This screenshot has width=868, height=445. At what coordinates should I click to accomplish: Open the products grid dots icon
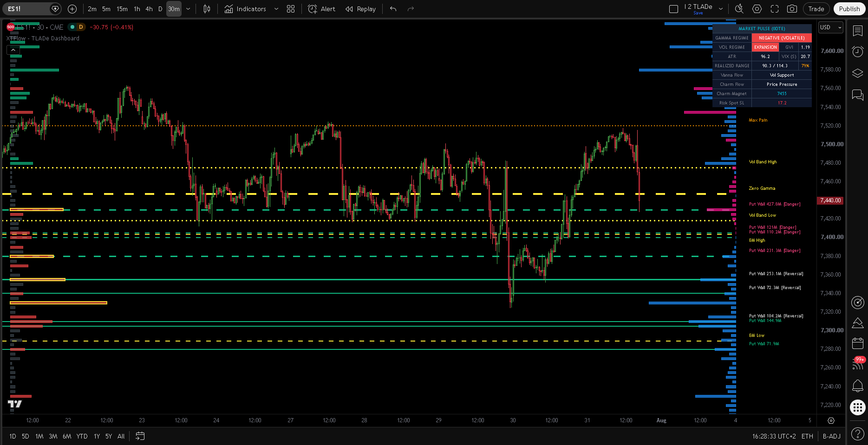click(857, 407)
